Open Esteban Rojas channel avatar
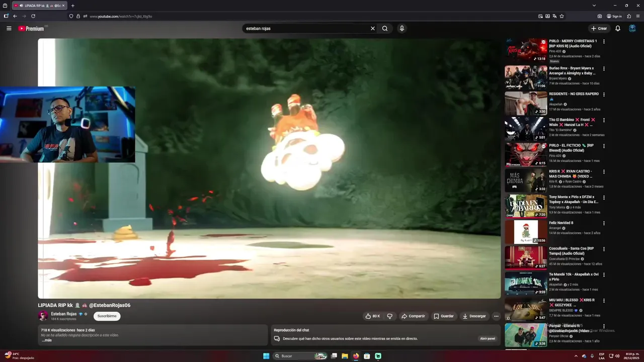 point(43,316)
